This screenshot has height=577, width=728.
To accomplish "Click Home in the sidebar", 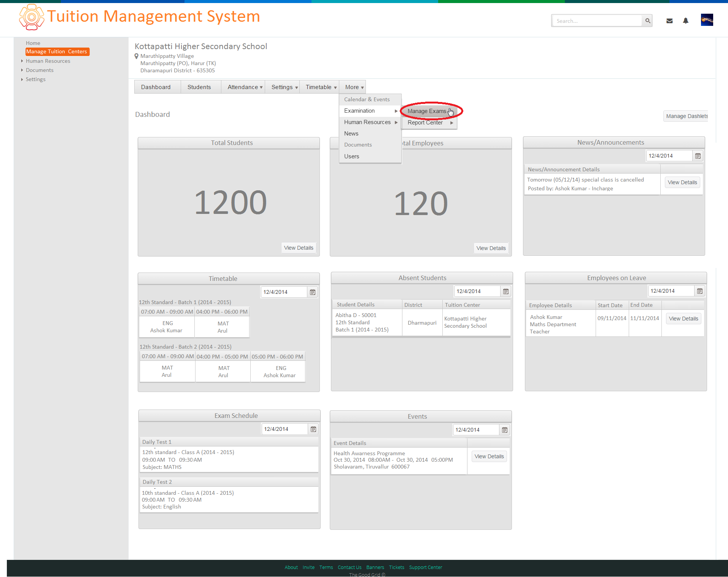I will click(33, 43).
